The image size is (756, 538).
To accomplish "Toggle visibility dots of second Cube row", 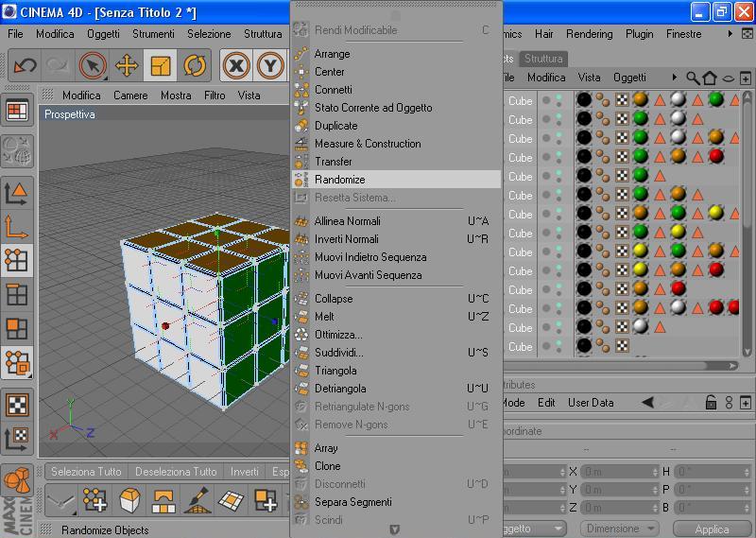I will [558, 119].
